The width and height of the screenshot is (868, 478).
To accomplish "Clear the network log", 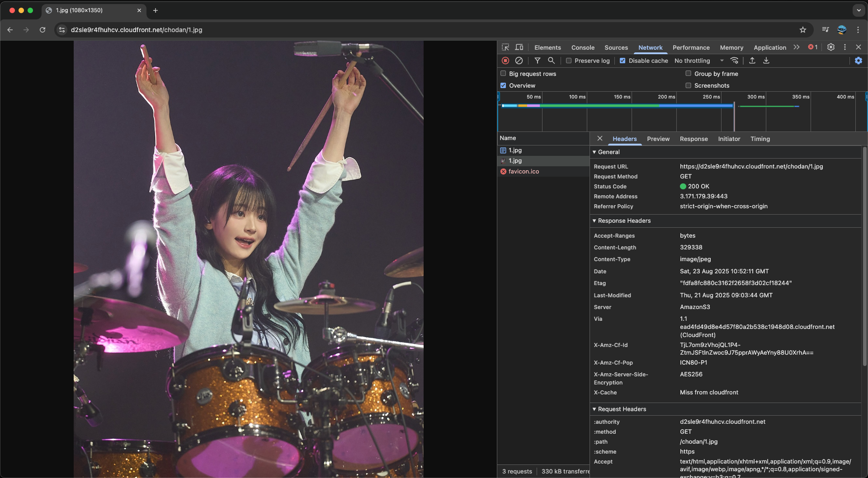I will 519,61.
